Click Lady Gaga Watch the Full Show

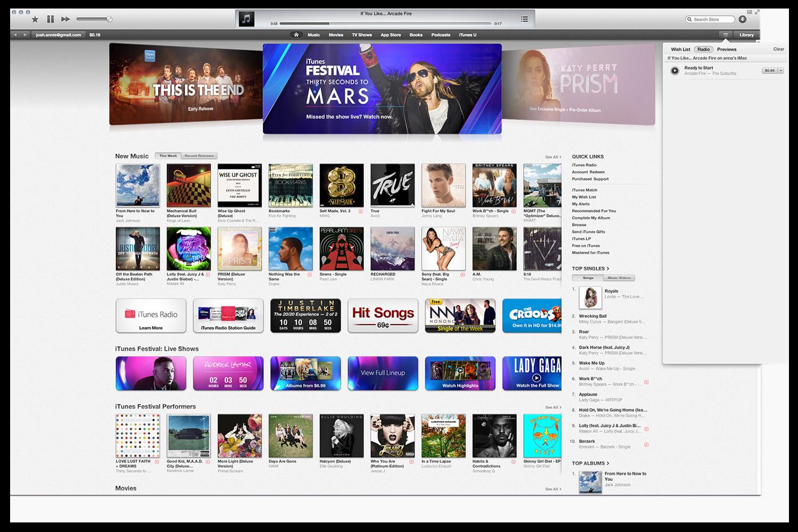tap(532, 373)
